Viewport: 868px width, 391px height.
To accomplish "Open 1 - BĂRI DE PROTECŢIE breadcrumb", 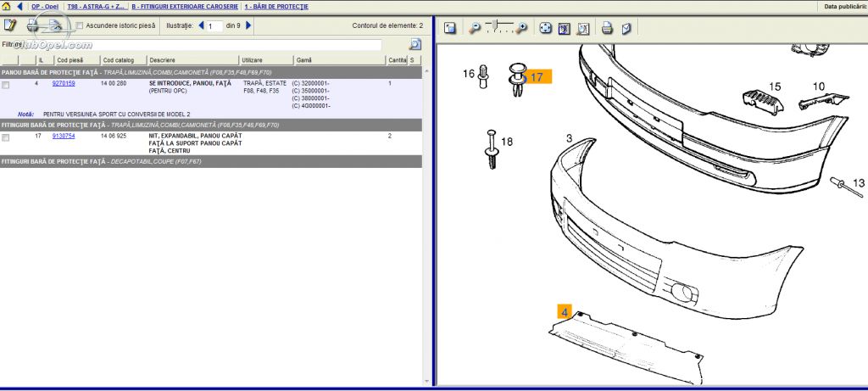I will coord(276,7).
